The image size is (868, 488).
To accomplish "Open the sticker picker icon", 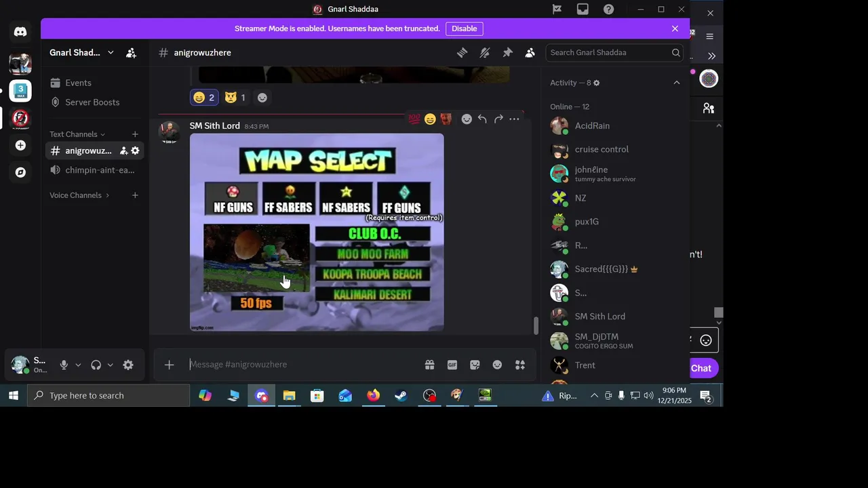I will tap(475, 365).
